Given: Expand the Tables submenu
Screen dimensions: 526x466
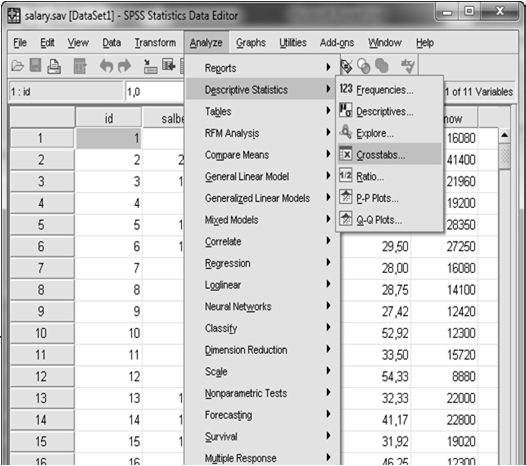Looking at the screenshot, I should [x=261, y=111].
